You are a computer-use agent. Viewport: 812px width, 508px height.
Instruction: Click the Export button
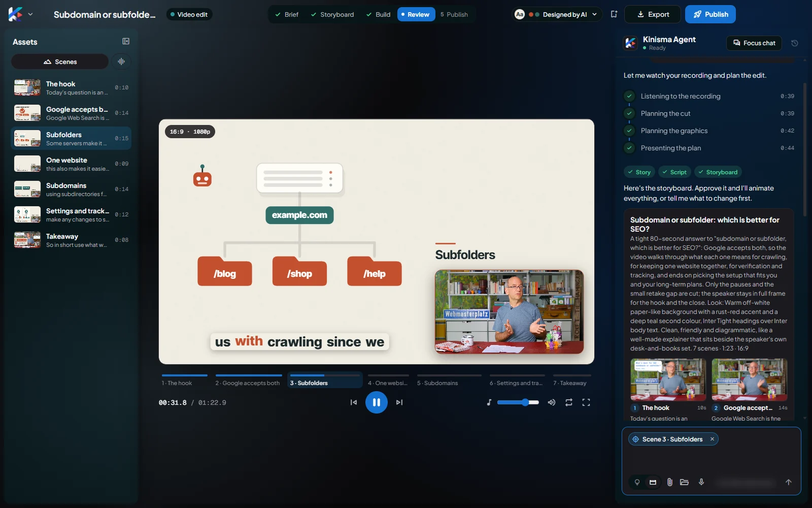pos(653,14)
